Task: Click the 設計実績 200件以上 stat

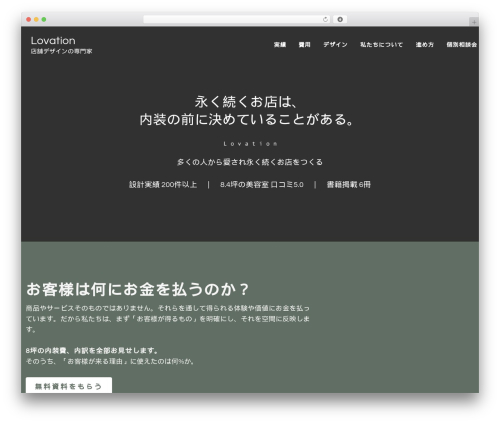Action: 163,185
